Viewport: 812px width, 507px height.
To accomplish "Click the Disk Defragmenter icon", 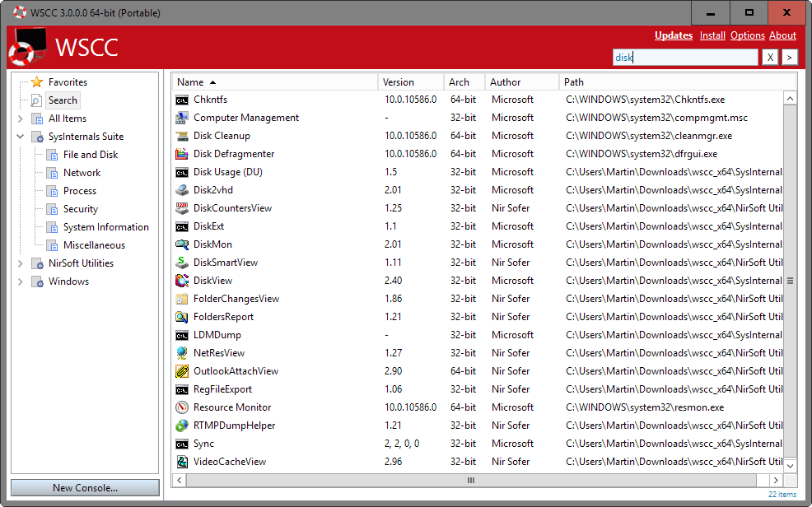I will point(182,154).
